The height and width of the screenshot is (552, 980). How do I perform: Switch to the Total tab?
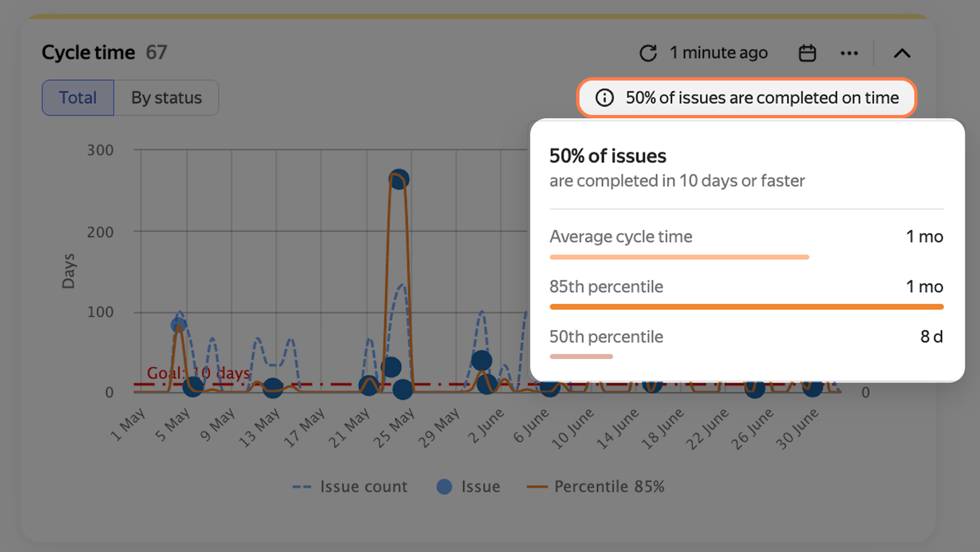(x=78, y=98)
